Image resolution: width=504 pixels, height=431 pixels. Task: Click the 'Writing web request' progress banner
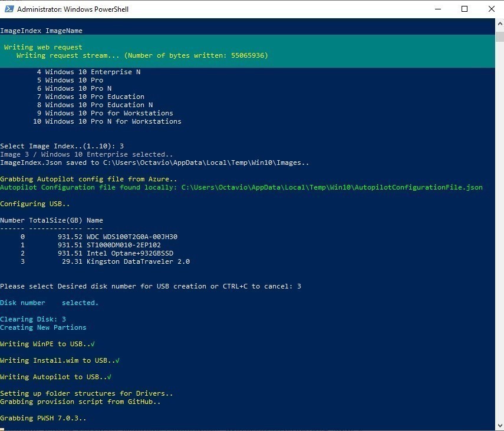coord(247,51)
